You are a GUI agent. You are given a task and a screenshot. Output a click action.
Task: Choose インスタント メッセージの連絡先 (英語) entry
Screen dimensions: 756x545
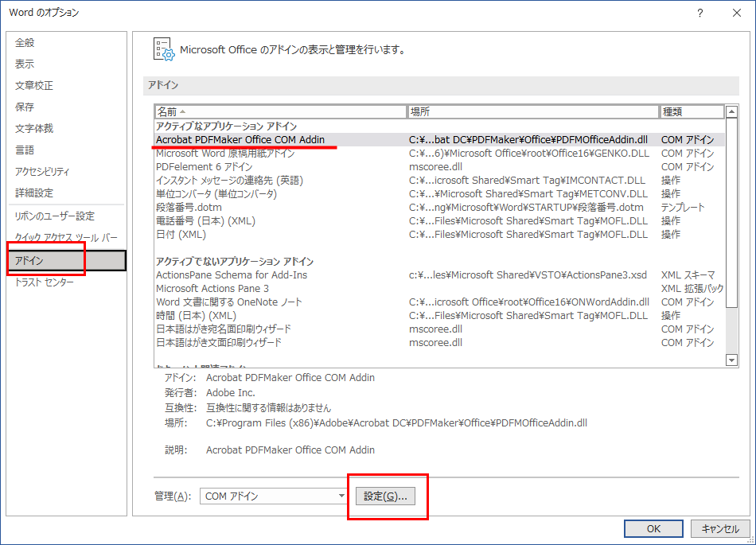[x=439, y=181]
